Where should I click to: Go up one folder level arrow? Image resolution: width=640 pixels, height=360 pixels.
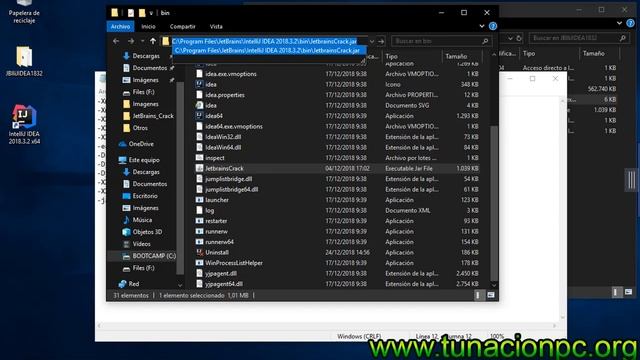click(153, 41)
